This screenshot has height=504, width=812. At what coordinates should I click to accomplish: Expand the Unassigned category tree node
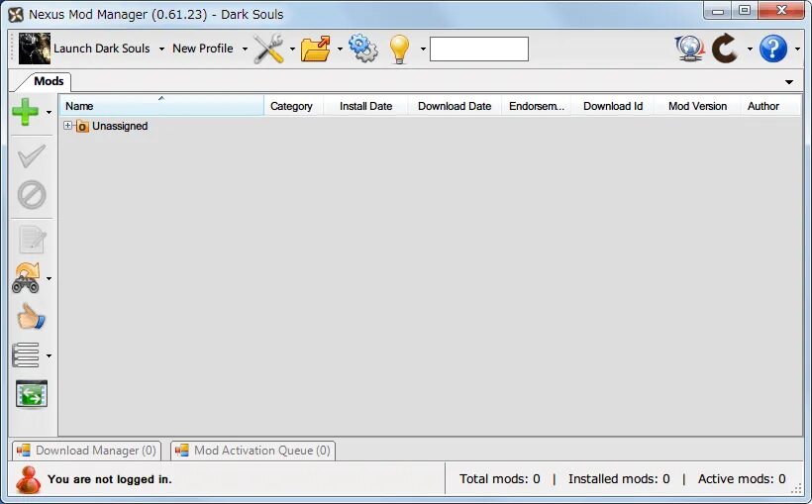click(x=68, y=126)
